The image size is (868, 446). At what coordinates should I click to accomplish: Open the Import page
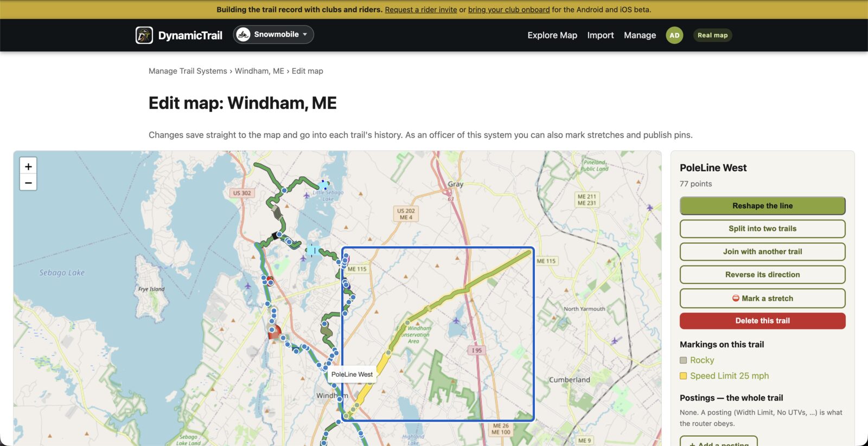pos(601,35)
